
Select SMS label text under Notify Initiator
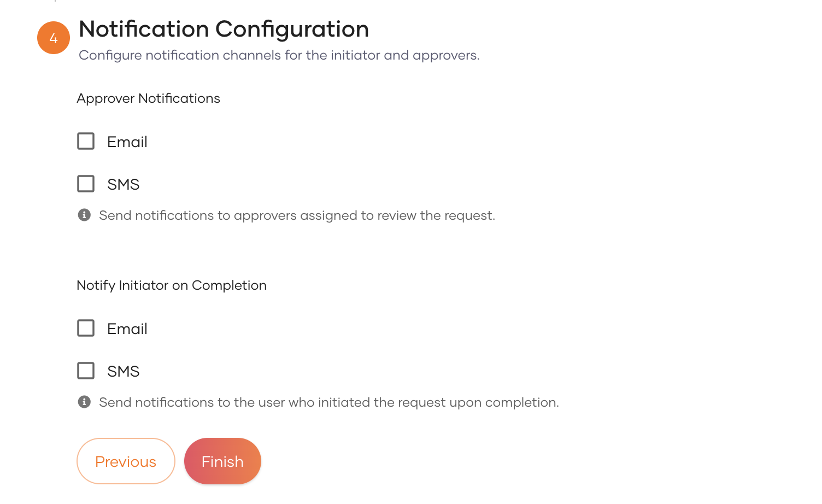pos(124,372)
